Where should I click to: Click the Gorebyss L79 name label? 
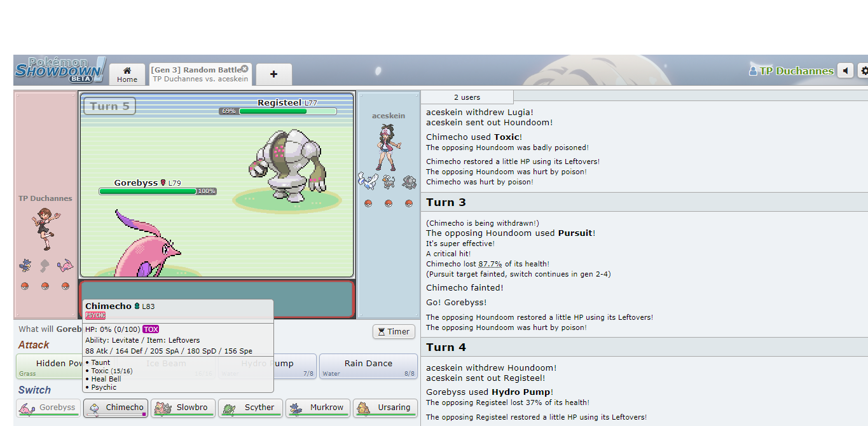pyautogui.click(x=148, y=182)
